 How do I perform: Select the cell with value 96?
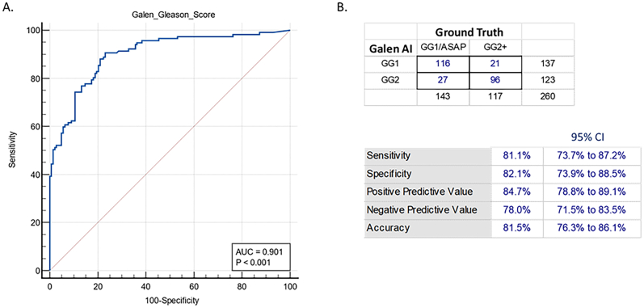[495, 81]
